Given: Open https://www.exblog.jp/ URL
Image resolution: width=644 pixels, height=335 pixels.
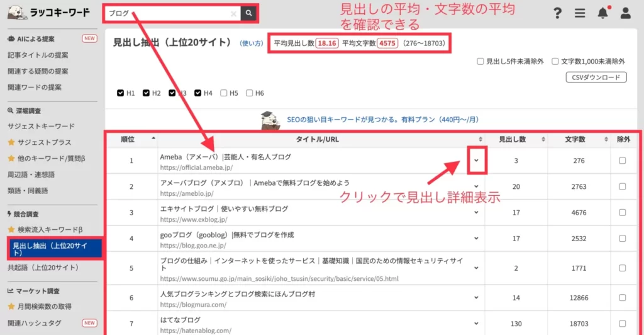Looking at the screenshot, I should coord(194,219).
